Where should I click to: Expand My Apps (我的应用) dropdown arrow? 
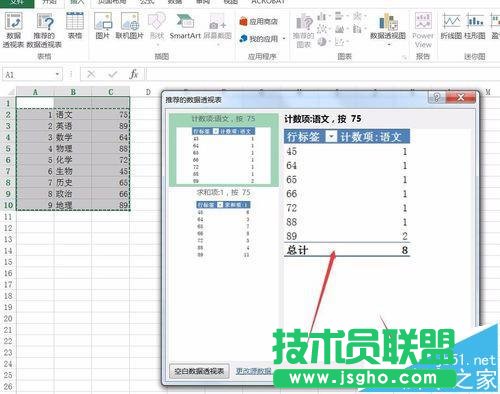[x=284, y=39]
